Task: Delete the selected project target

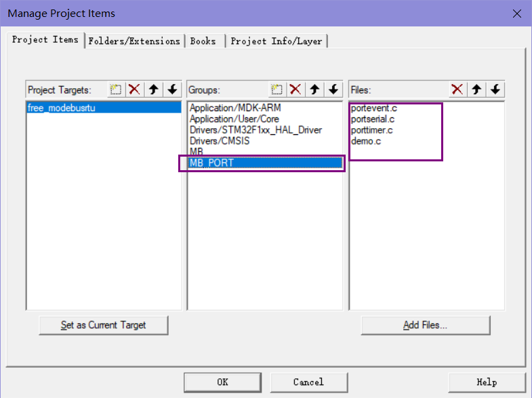Action: (x=135, y=89)
